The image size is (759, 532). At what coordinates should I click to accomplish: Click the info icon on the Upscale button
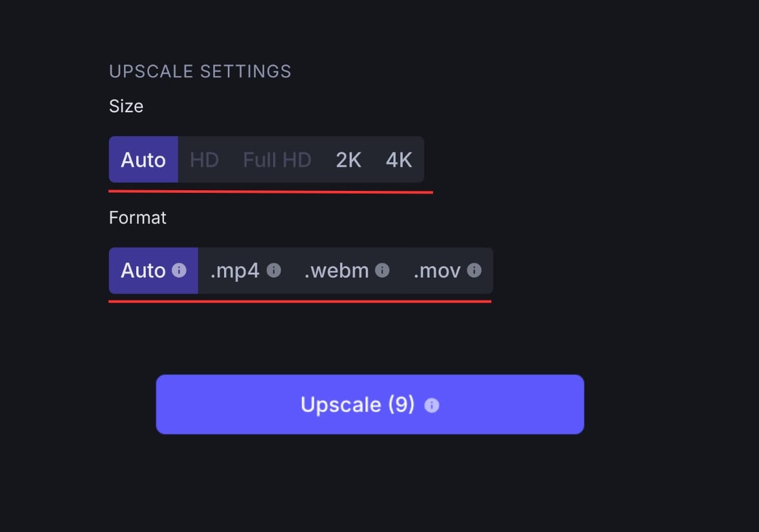[x=431, y=405]
